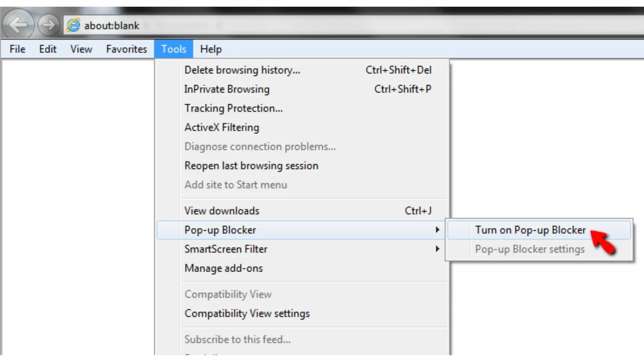Expand the Pop-up Blocker submenu arrow

[x=437, y=230]
